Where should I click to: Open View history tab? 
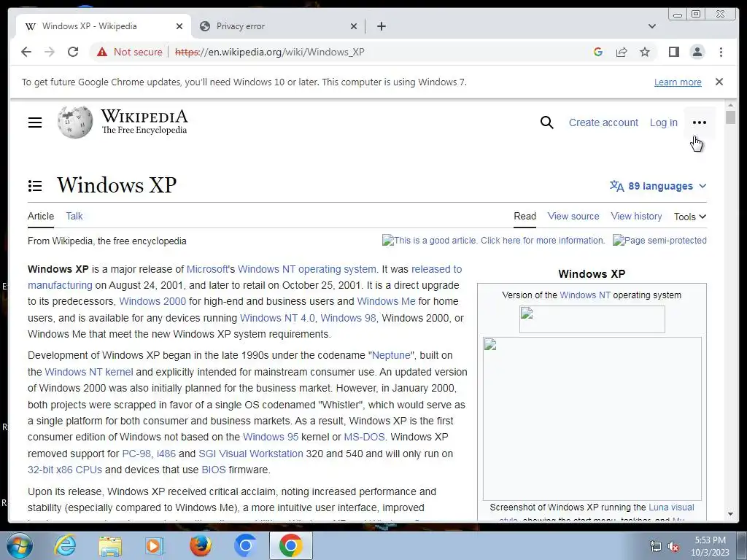636,216
